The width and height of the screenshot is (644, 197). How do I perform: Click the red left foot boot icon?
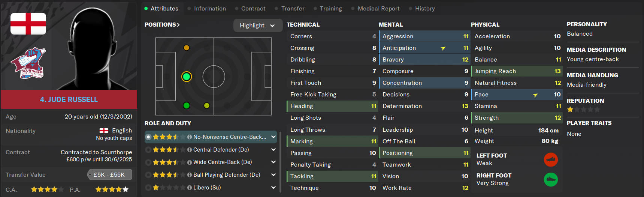(x=551, y=159)
